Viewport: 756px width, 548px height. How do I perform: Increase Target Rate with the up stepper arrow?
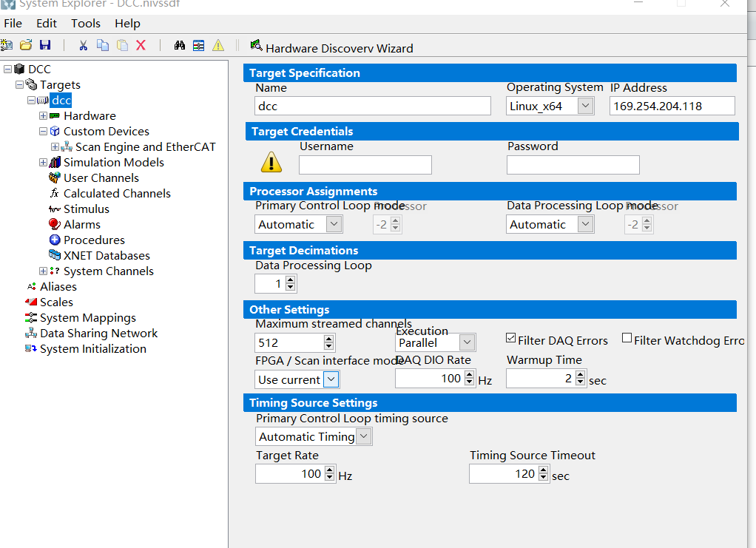click(x=328, y=470)
